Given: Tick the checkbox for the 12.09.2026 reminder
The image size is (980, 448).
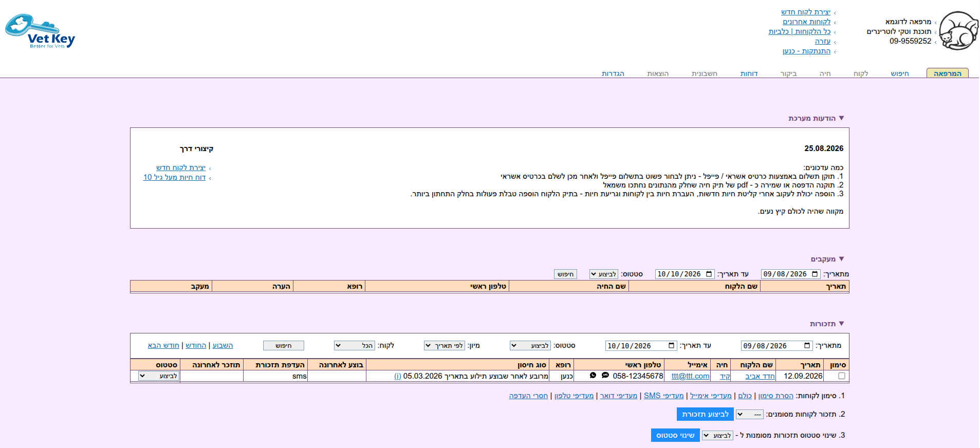Looking at the screenshot, I should click(x=841, y=376).
